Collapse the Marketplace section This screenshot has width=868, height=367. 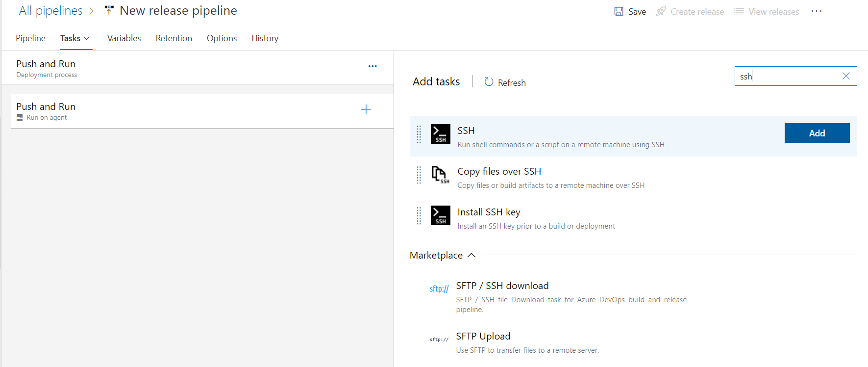coord(471,255)
